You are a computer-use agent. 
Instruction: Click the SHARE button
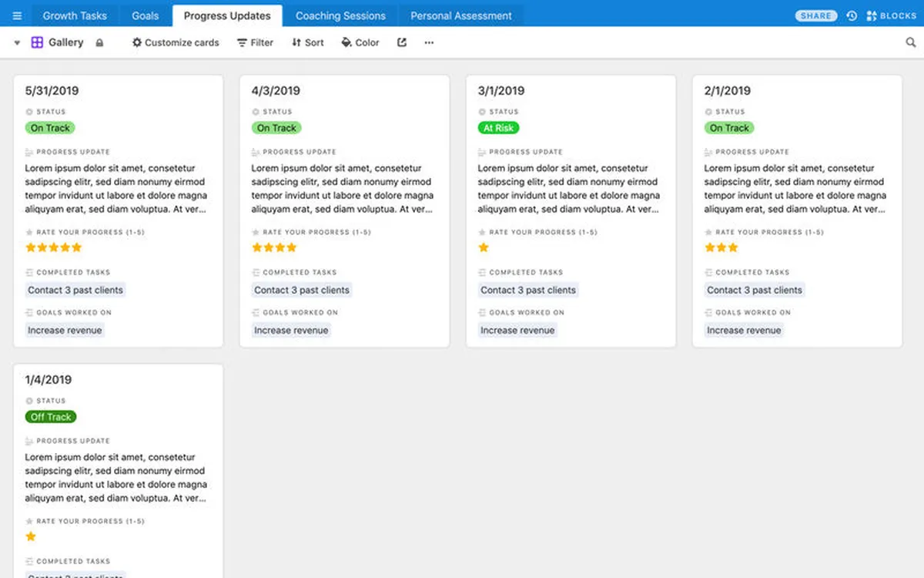point(815,15)
